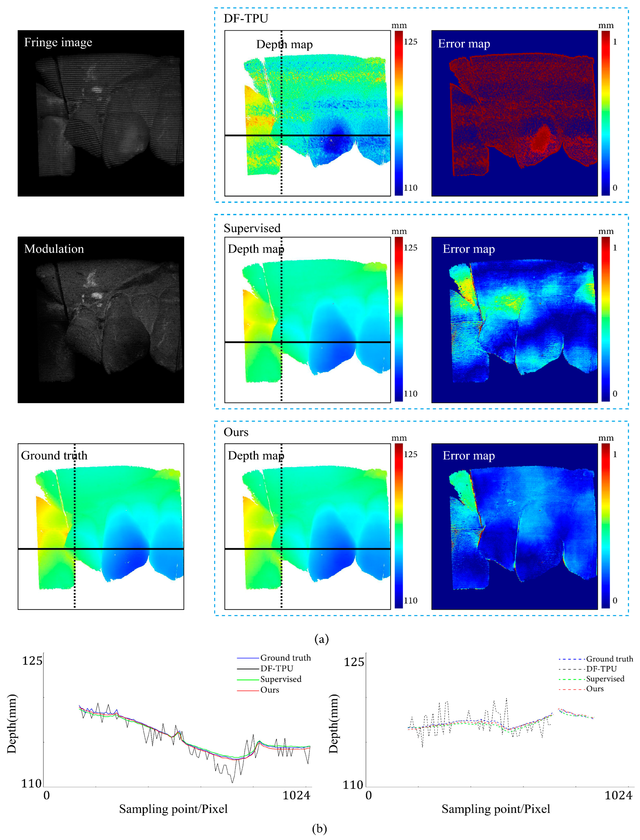The image size is (640, 840).
Task: Click the DF-TPU error colorbar
Action: (605, 113)
